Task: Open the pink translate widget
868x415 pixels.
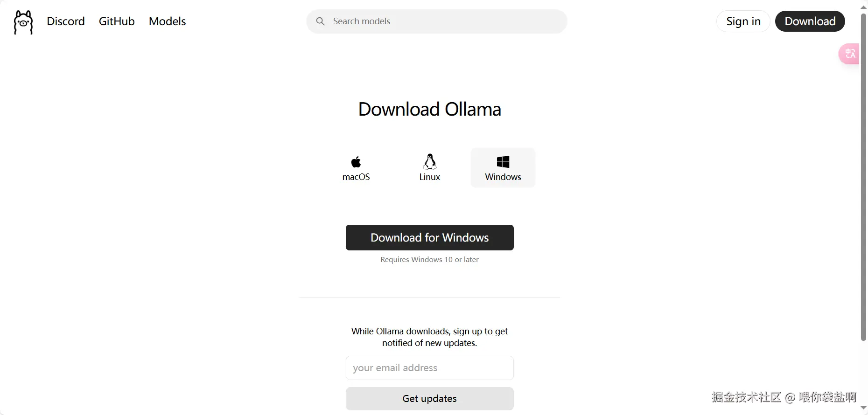Action: click(x=849, y=54)
